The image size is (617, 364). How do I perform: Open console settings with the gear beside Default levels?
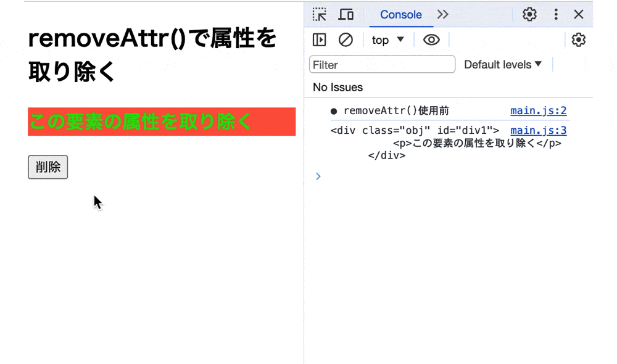tap(579, 39)
